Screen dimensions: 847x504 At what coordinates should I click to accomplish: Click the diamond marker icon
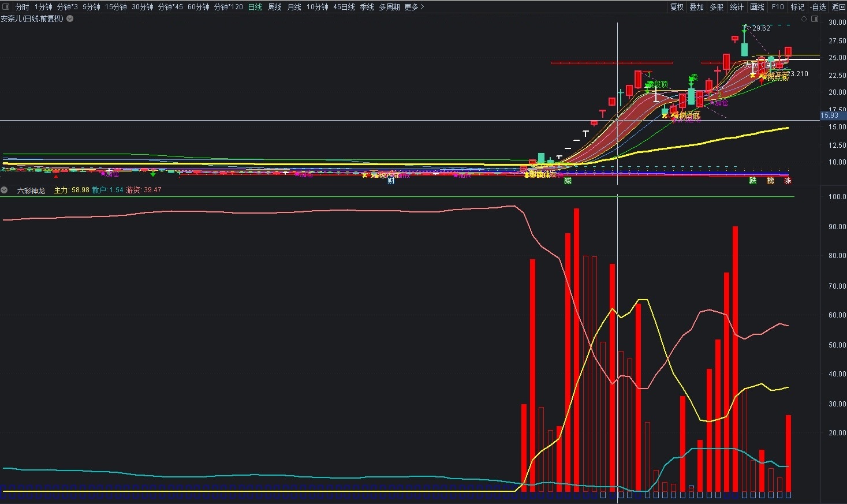tap(804, 19)
